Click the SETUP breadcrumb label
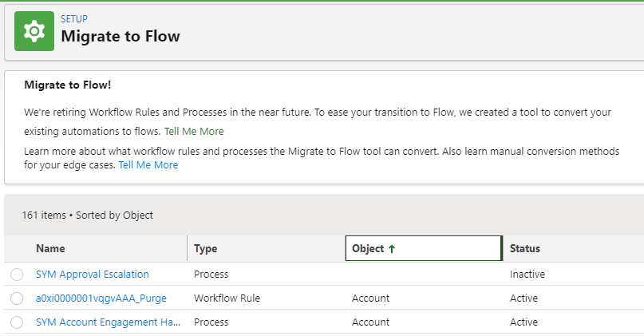Viewport: 644px width, 336px height. 74,19
